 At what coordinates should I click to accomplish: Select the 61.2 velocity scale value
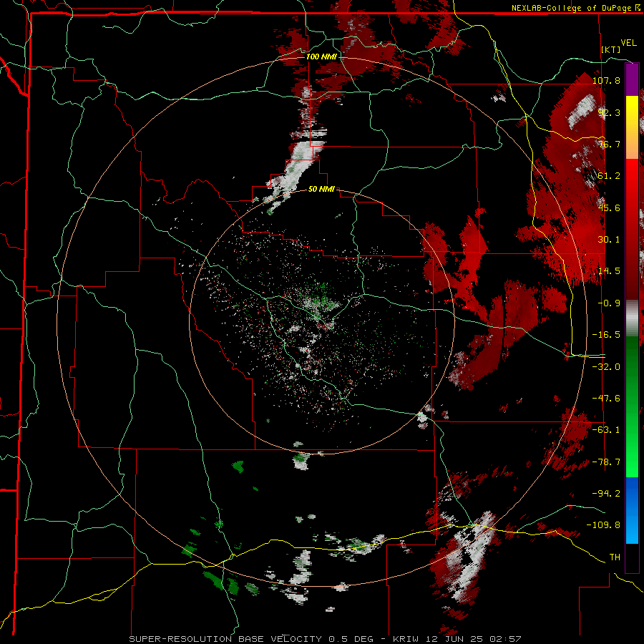(609, 176)
